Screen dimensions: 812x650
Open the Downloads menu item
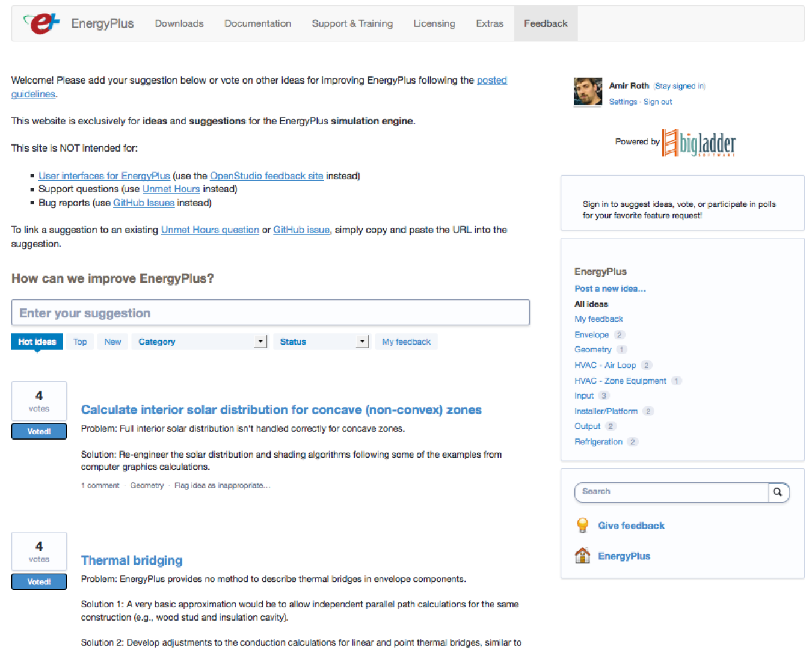(179, 23)
